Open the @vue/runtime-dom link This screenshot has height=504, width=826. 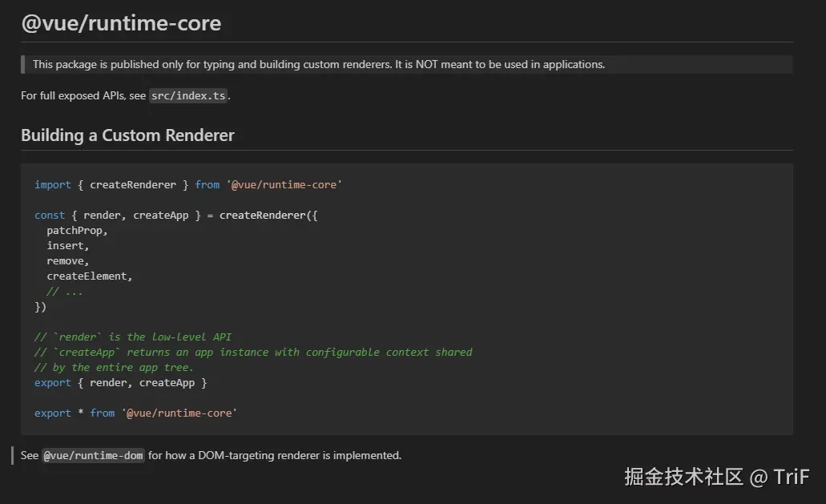coord(93,456)
